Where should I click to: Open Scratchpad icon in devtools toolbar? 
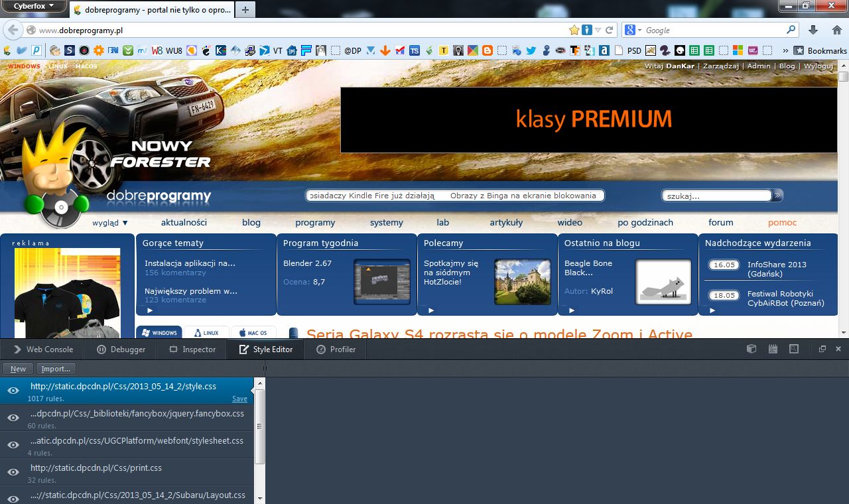pos(773,349)
